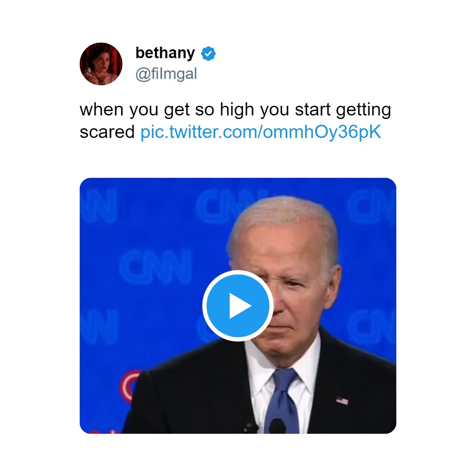476x476 pixels.
Task: Click the white triangle inside the play circle
Action: coord(240,306)
